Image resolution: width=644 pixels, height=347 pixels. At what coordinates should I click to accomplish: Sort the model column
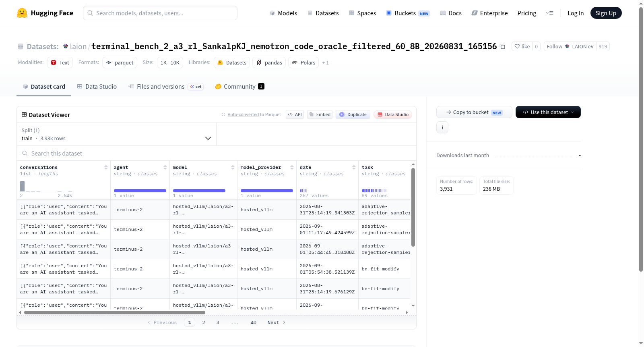click(x=233, y=167)
